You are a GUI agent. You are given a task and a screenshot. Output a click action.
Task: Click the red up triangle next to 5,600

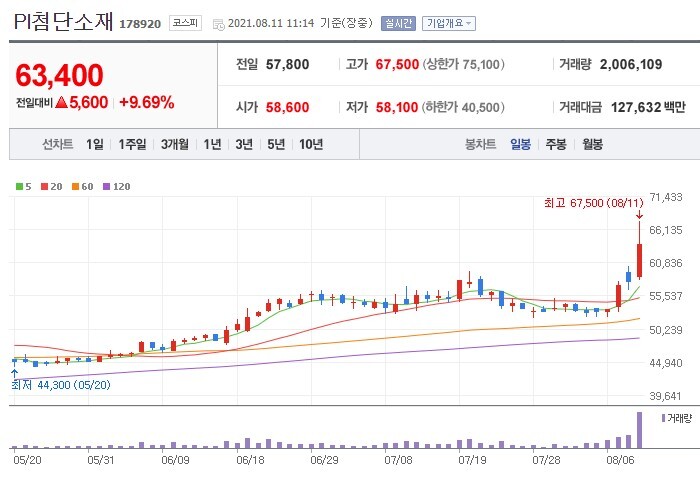point(62,103)
